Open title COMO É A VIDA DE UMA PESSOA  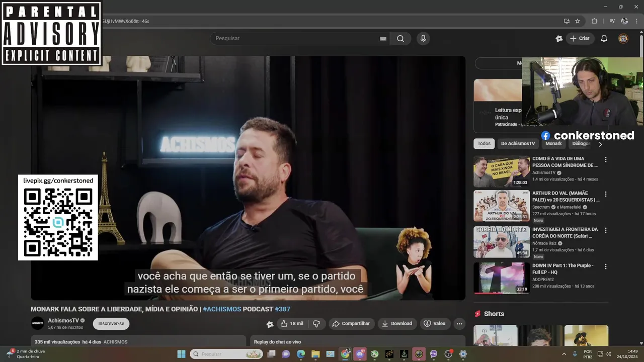[565, 162]
